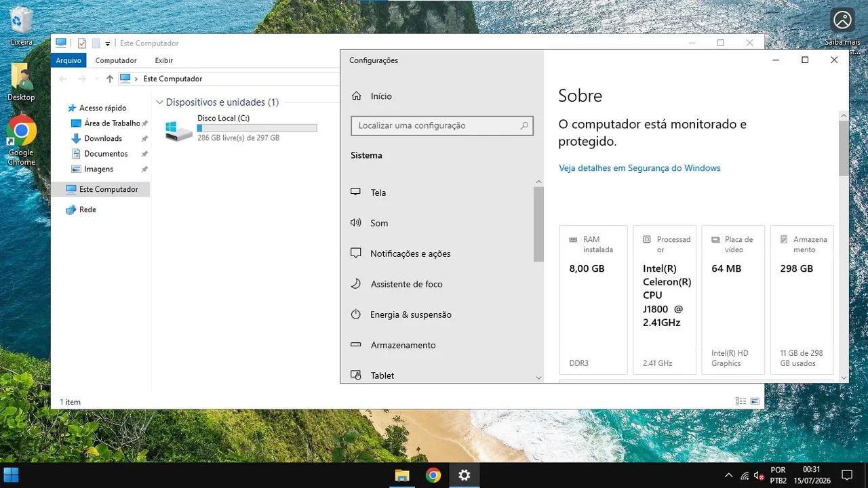Click the Notificações e ações icon
868x488 pixels.
(x=355, y=253)
